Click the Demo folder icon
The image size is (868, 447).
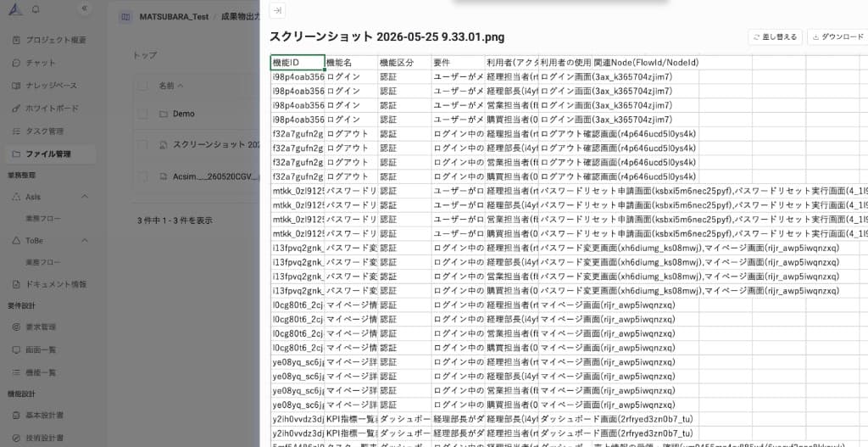pos(164,114)
